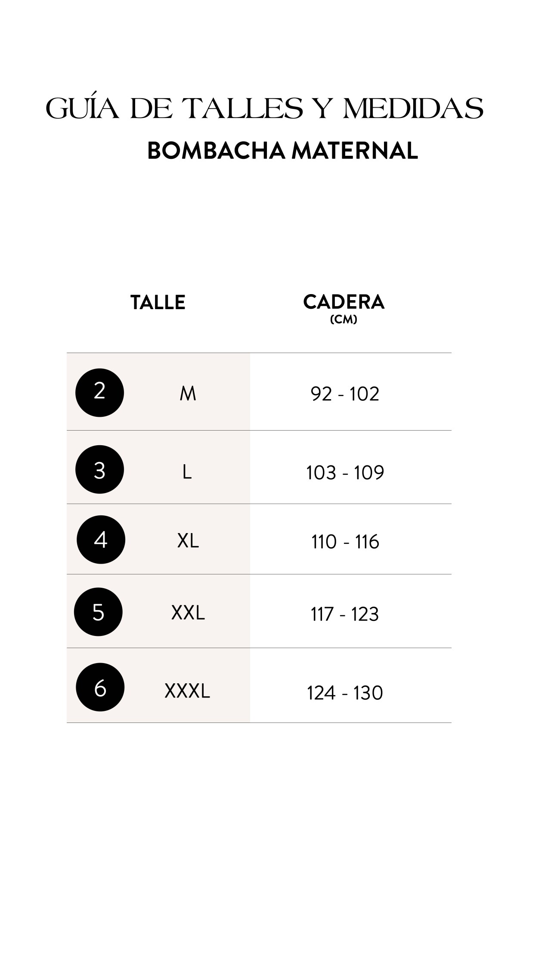551x980 pixels.
Task: Click the (CM) unit label
Action: point(344,320)
